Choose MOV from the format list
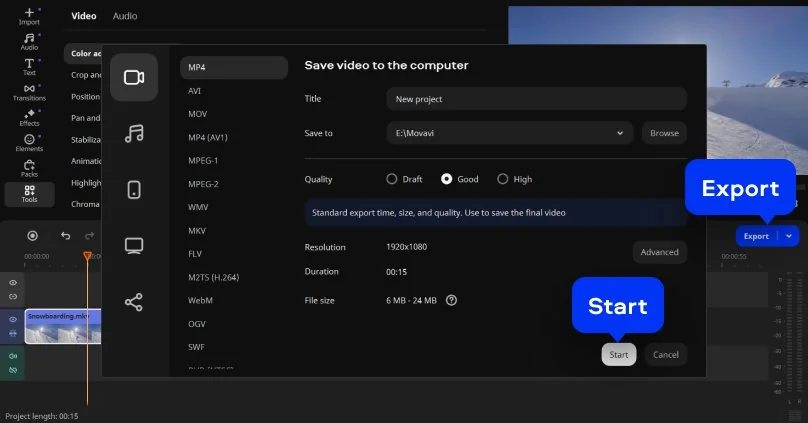Screen dimensions: 808x423 click(x=198, y=114)
